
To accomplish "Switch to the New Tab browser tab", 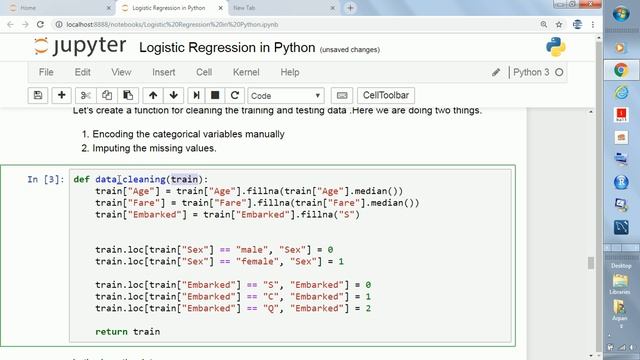I will pos(282,8).
